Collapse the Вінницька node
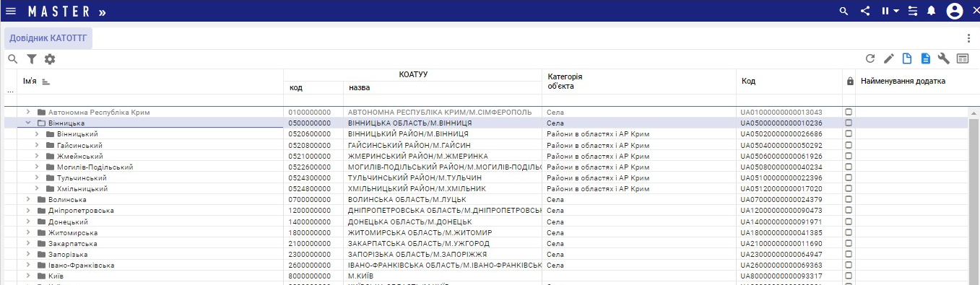 point(28,123)
